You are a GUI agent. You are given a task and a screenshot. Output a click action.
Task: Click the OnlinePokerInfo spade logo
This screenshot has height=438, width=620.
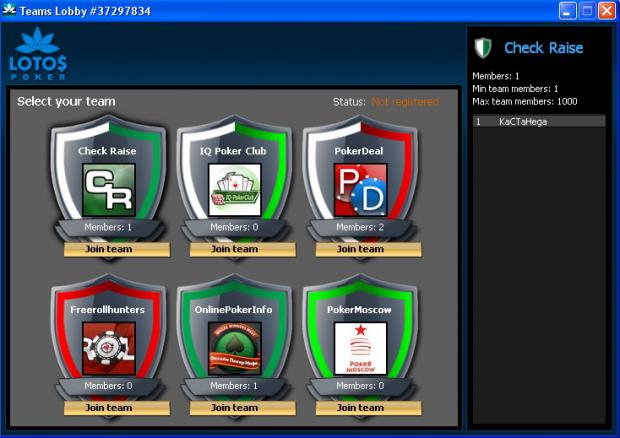click(234, 348)
